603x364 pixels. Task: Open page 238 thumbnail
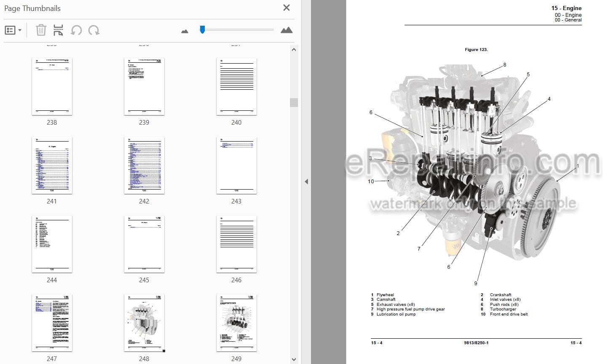pyautogui.click(x=52, y=87)
